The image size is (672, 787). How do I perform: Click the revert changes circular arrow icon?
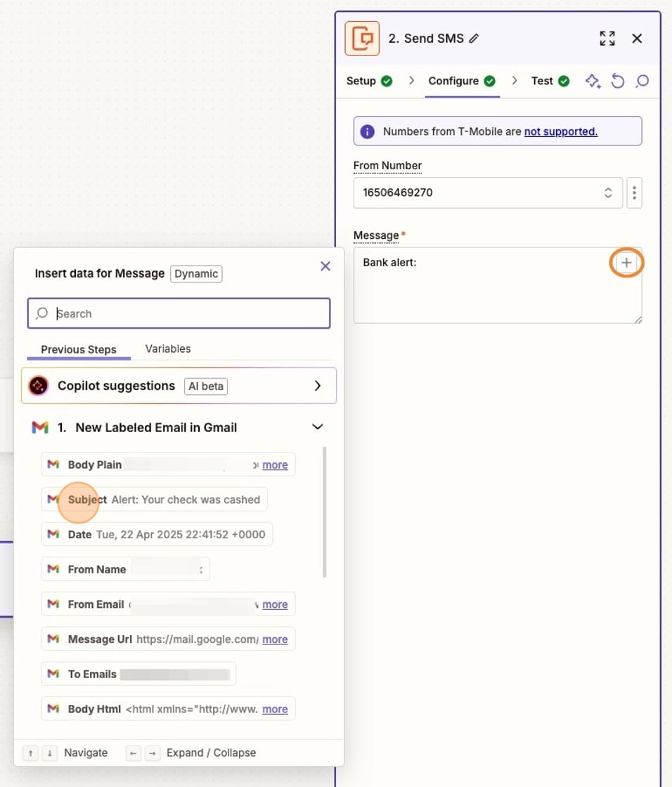point(618,81)
